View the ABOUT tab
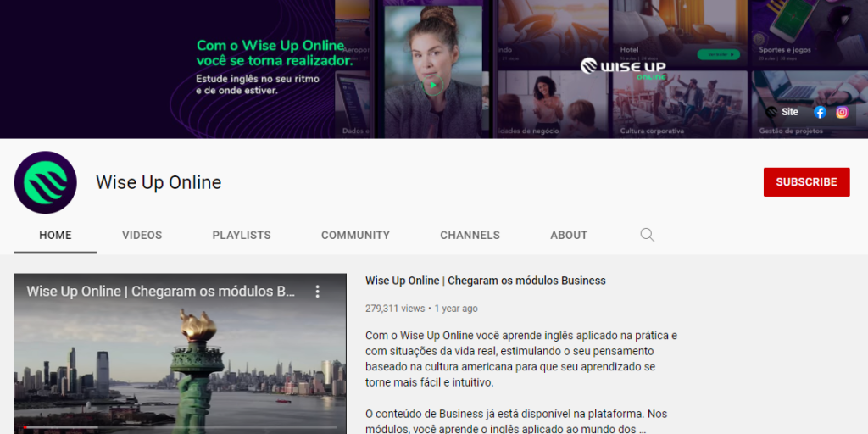868x434 pixels. 569,236
